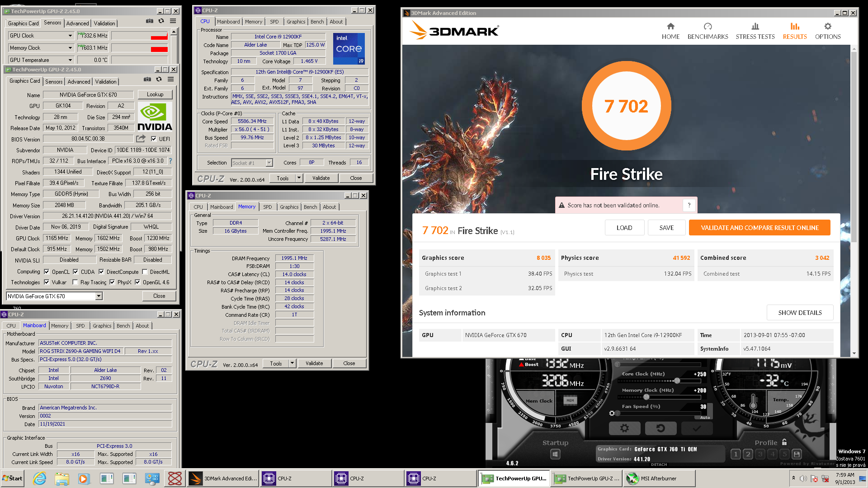Toggle the UEFI checkbox in GPU-Z
The width and height of the screenshot is (868, 488).
154,139
